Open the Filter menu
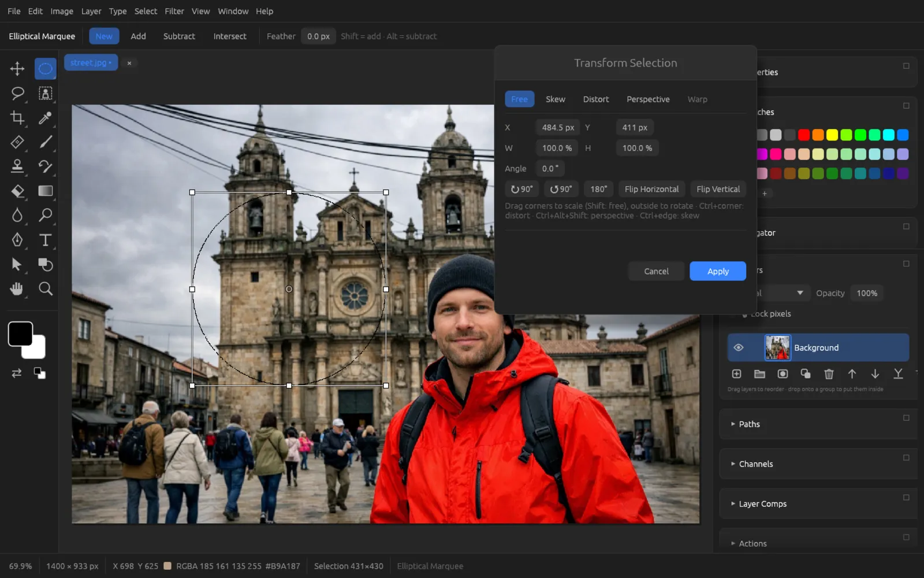The width and height of the screenshot is (924, 578). click(x=174, y=11)
